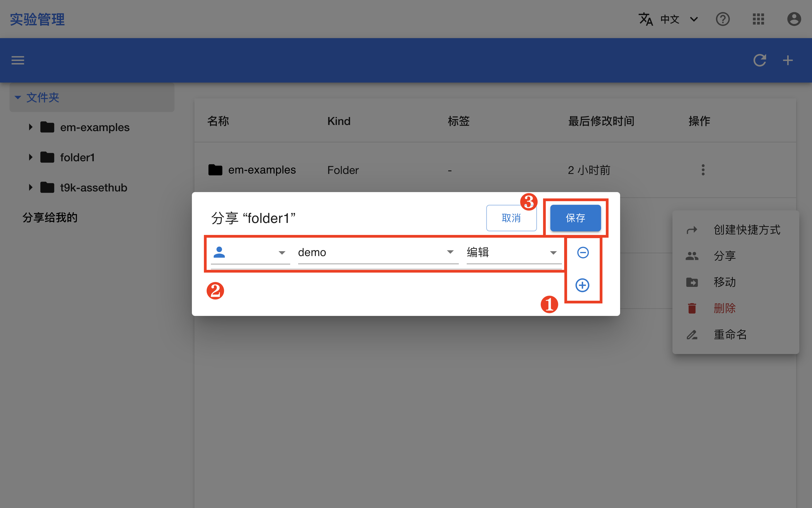Viewport: 812px width, 508px height.
Task: Choose 创建快捷方式 from the context menu
Action: click(x=735, y=230)
